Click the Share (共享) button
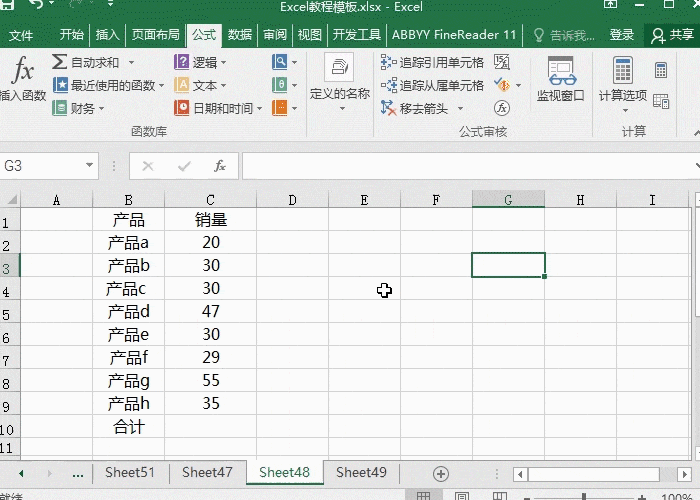Viewport: 700px width, 500px height. [673, 35]
